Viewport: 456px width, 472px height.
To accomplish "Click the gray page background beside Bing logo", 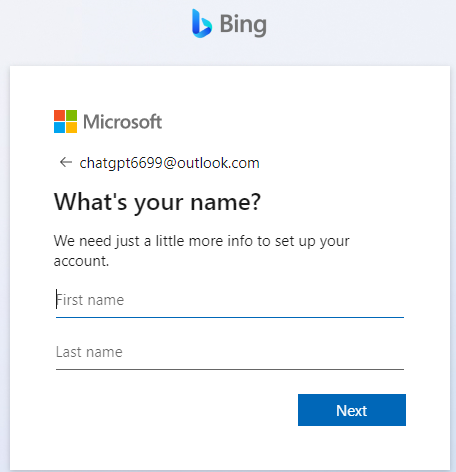I will click(100, 27).
